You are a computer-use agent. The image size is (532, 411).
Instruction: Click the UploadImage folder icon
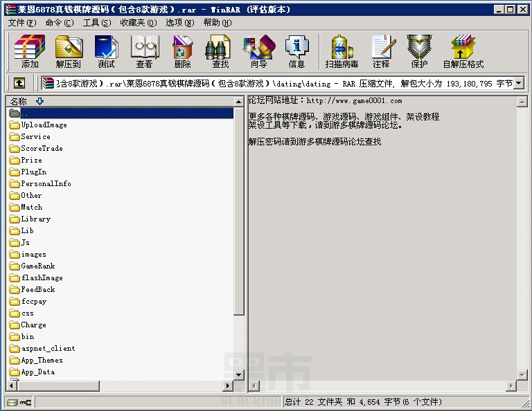pos(15,125)
